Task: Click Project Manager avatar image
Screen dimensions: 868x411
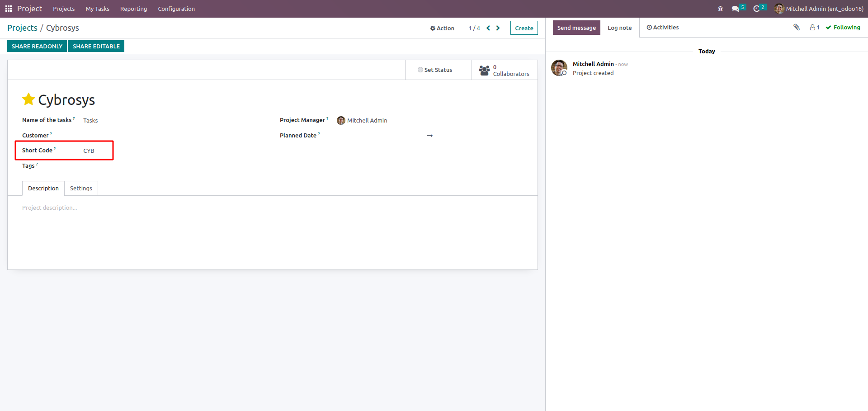Action: tap(341, 120)
